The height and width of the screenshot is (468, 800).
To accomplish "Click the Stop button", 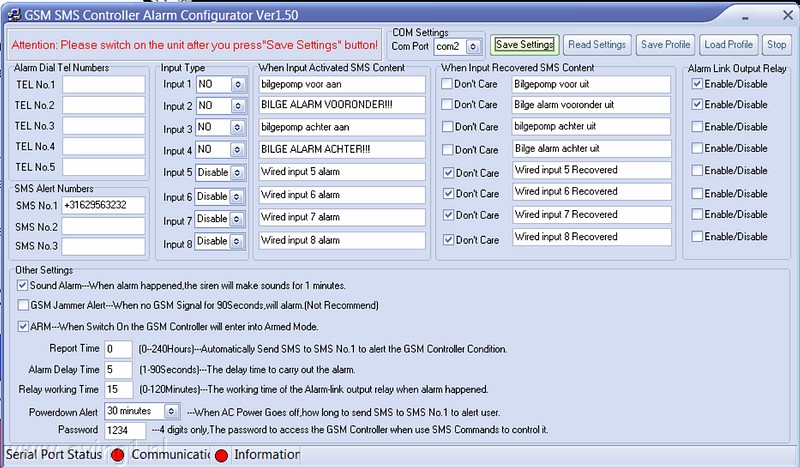I will click(776, 45).
